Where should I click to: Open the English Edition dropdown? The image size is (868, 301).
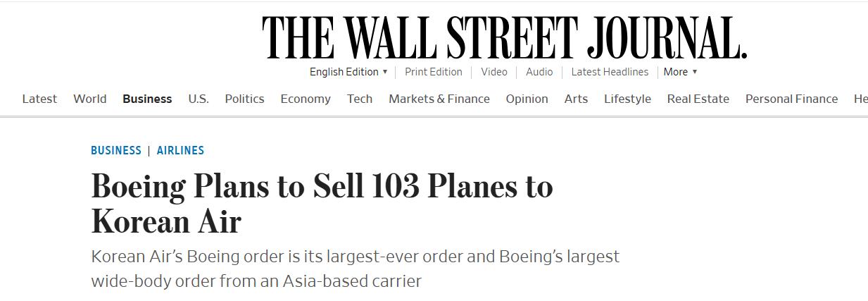(x=348, y=72)
